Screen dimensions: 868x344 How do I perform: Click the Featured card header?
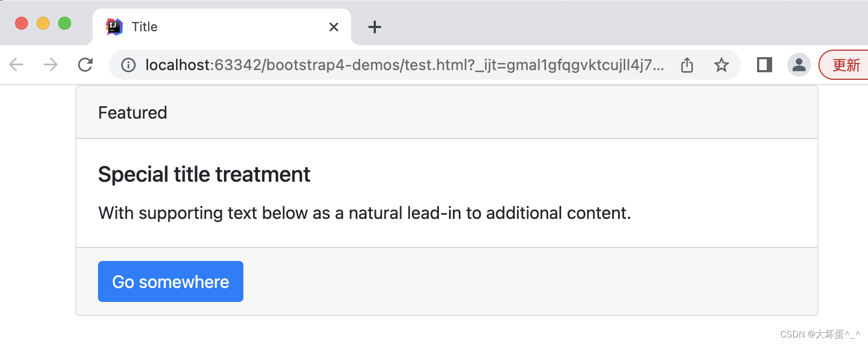click(132, 112)
